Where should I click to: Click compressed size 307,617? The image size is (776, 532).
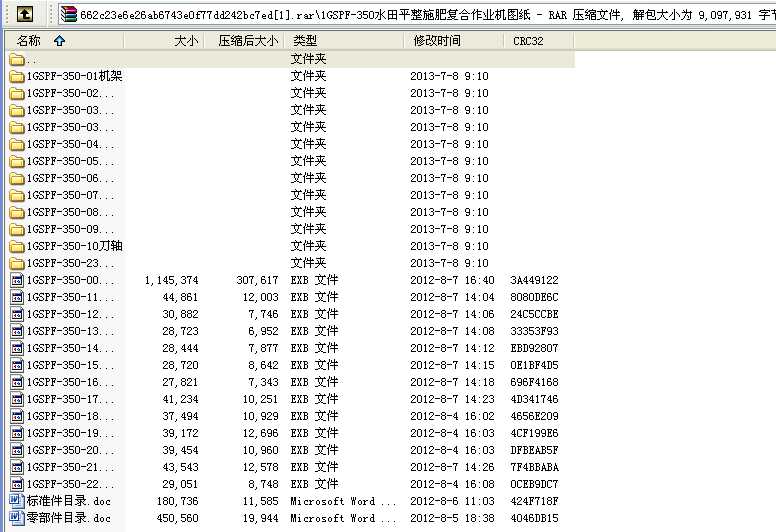coord(257,281)
